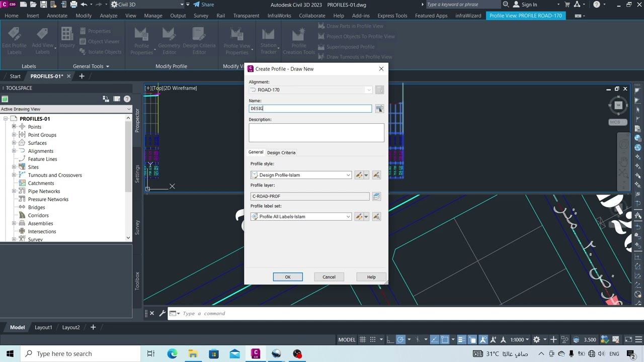Click the pick-from-drawing icon for Profile style
The image size is (644, 362).
tap(376, 175)
